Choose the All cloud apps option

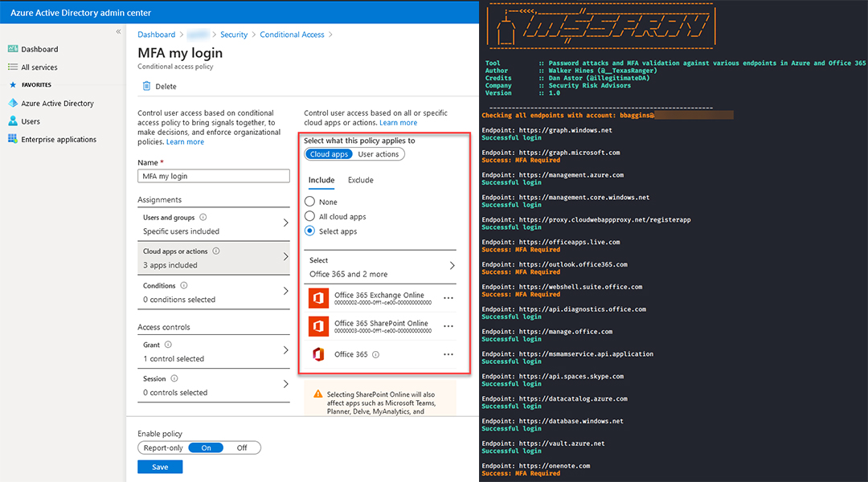click(x=309, y=217)
